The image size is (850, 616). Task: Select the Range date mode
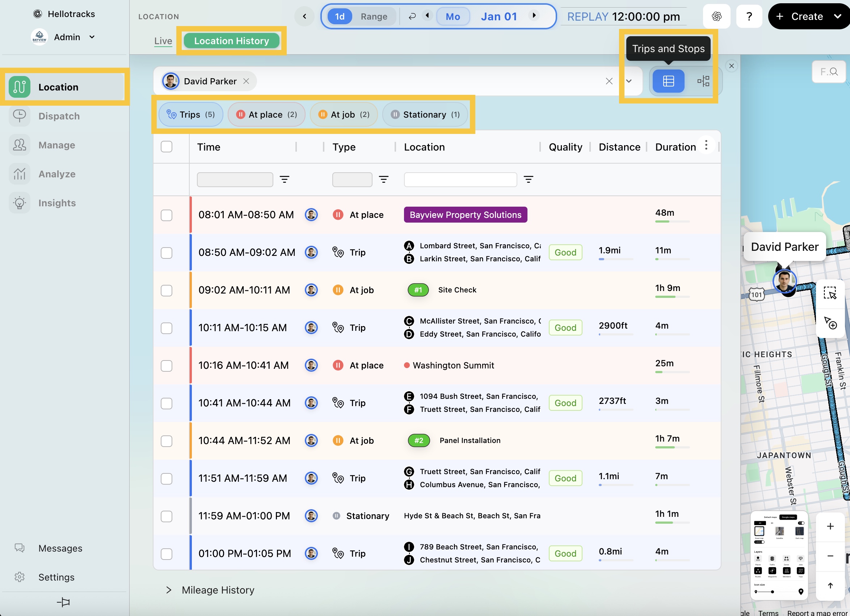[374, 17]
